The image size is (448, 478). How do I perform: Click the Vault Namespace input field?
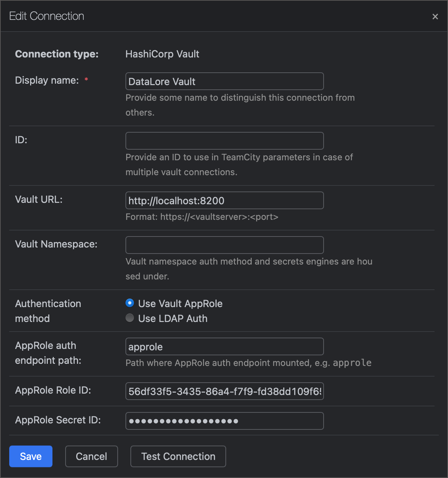(x=224, y=245)
